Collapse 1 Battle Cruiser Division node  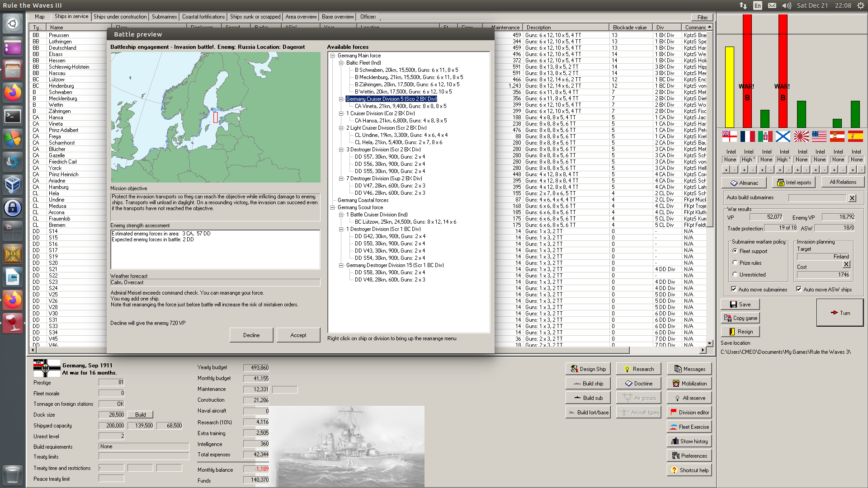(x=341, y=215)
